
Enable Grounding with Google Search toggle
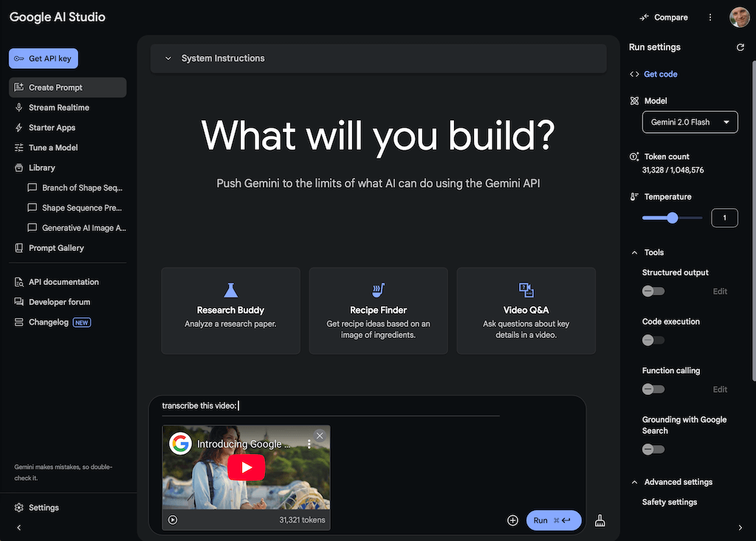click(x=653, y=449)
